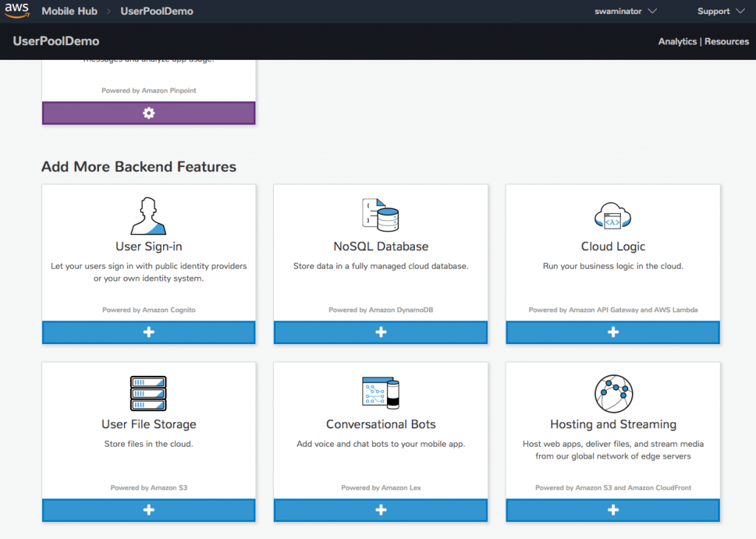The height and width of the screenshot is (539, 756).
Task: Click the 'Powered by Amazon Cognito' text
Action: (x=148, y=310)
